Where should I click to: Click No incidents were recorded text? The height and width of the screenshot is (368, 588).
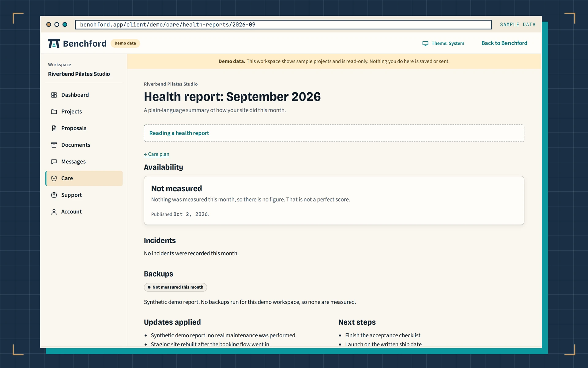tap(191, 253)
